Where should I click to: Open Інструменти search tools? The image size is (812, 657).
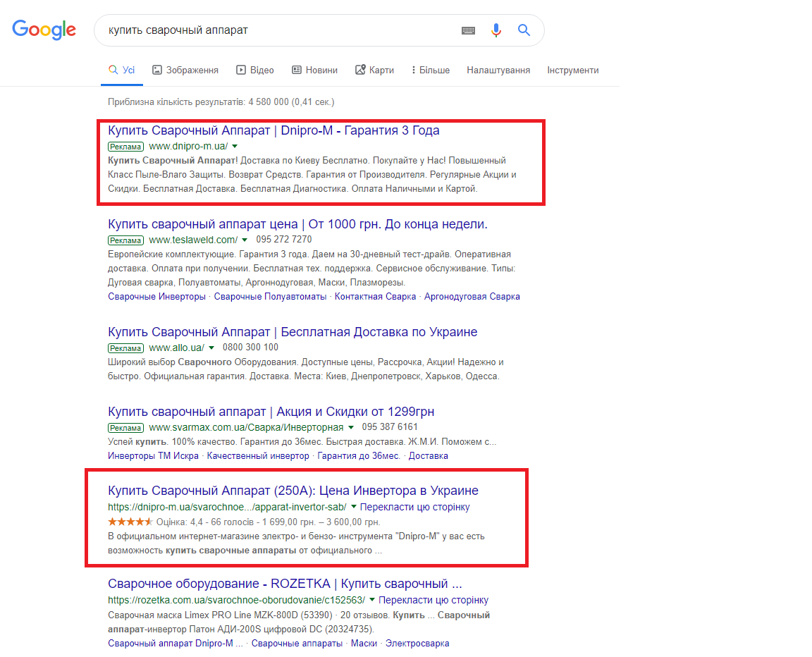(x=572, y=70)
